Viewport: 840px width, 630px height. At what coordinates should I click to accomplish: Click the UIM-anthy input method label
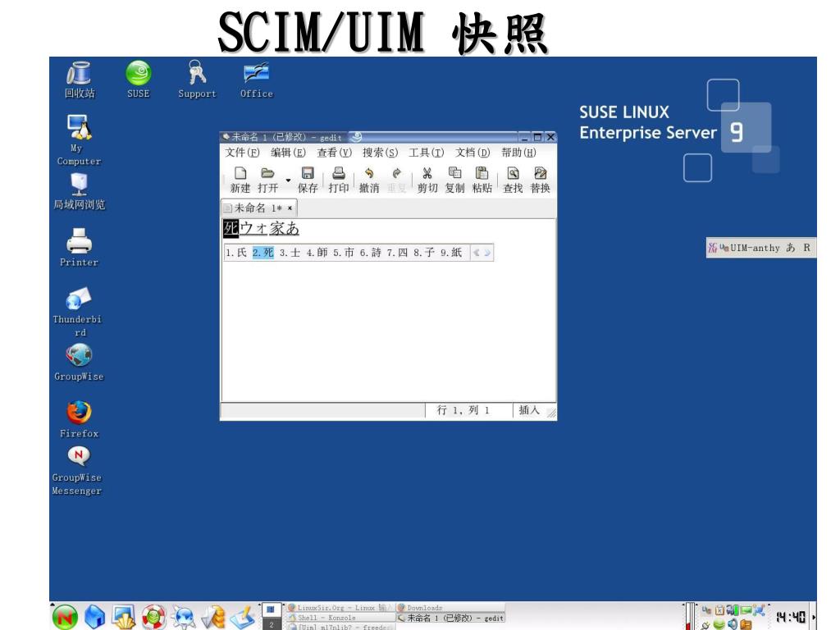tap(755, 248)
